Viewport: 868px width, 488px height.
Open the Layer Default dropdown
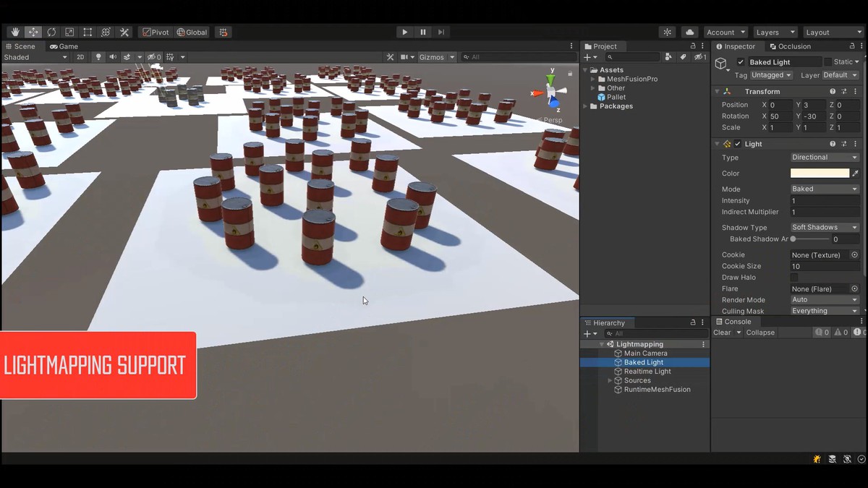coord(841,75)
